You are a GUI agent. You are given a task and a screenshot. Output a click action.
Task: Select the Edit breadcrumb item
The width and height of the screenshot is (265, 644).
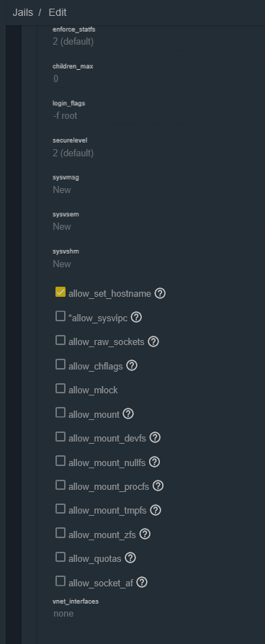click(58, 12)
